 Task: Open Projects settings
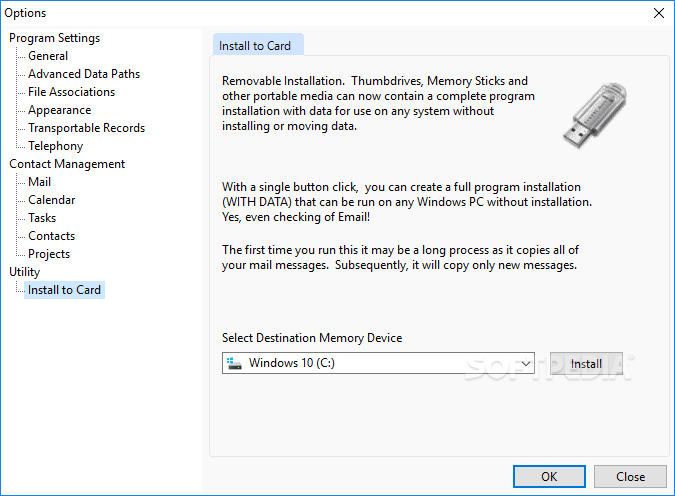(49, 254)
